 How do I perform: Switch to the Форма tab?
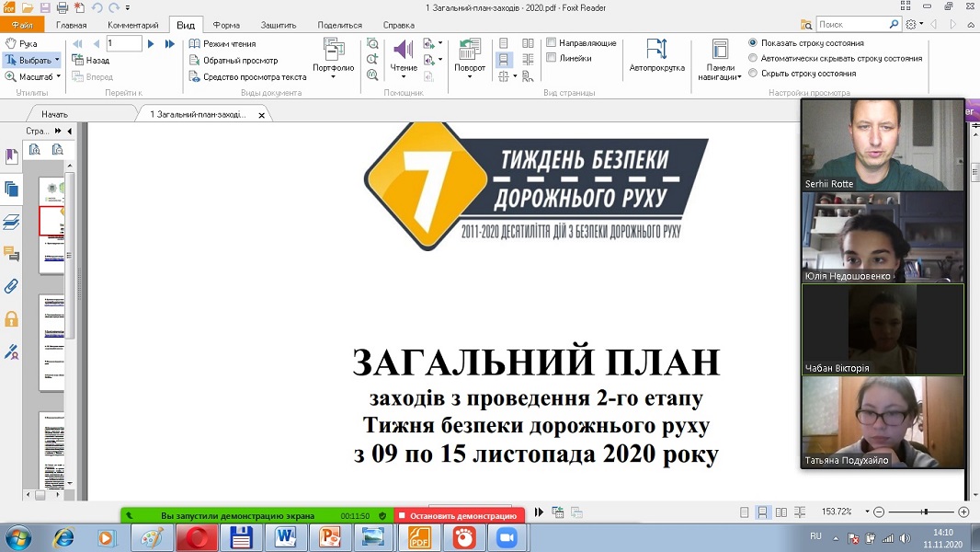(226, 25)
